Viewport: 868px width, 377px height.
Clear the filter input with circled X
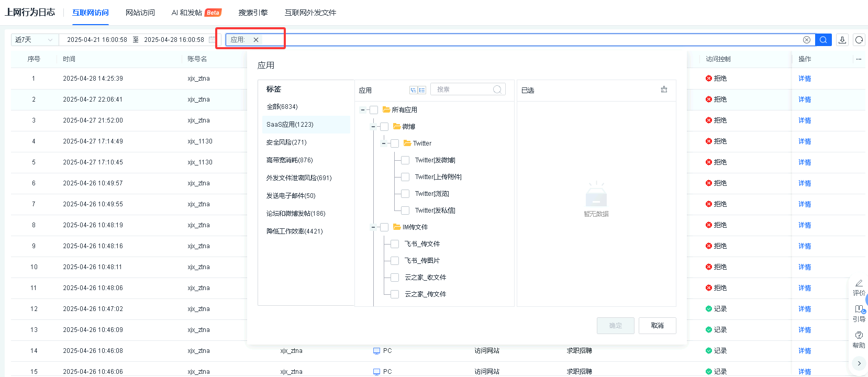[807, 40]
